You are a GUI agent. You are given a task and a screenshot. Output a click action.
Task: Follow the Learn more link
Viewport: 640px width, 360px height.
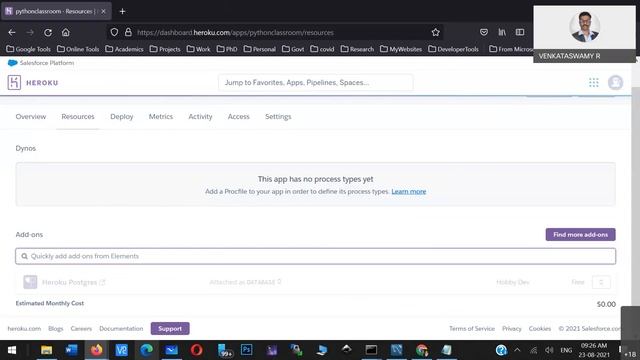tap(409, 191)
